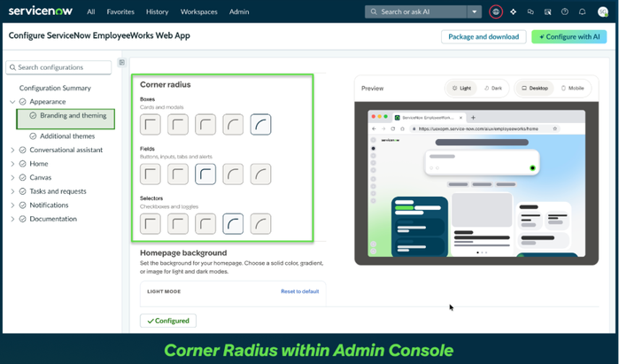Click the ServiceNow logo

[40, 11]
